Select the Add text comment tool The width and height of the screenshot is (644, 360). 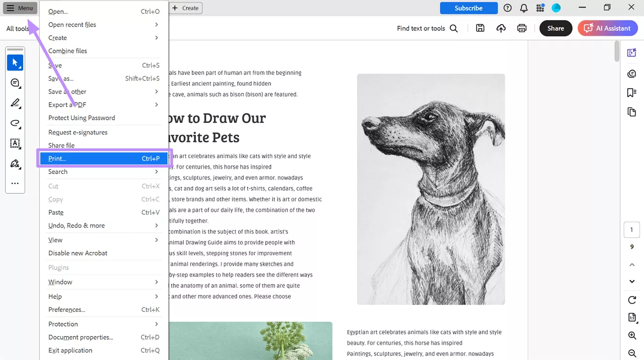[15, 144]
